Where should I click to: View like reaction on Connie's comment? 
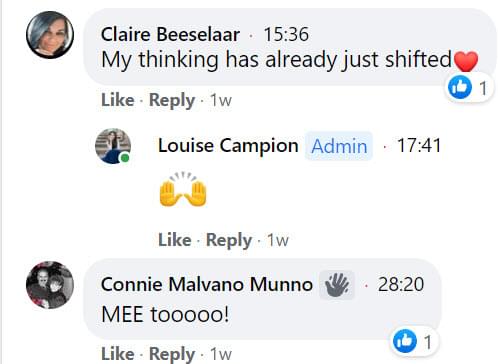[x=413, y=341]
